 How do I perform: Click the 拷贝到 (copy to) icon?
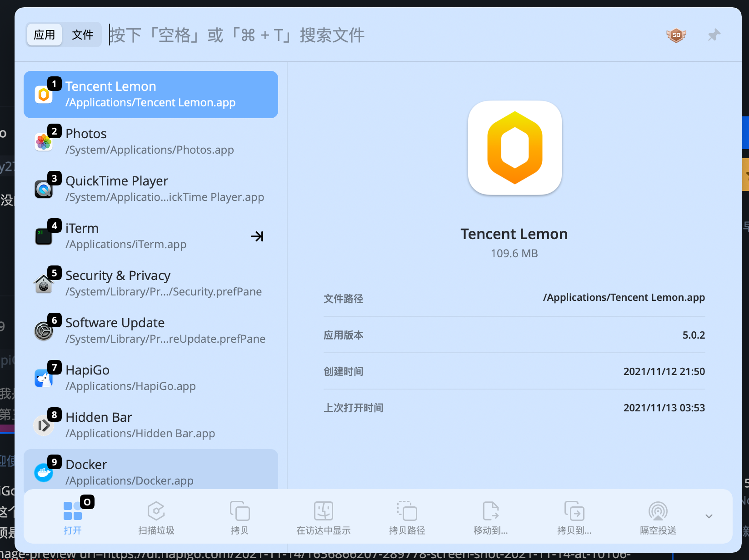574,511
